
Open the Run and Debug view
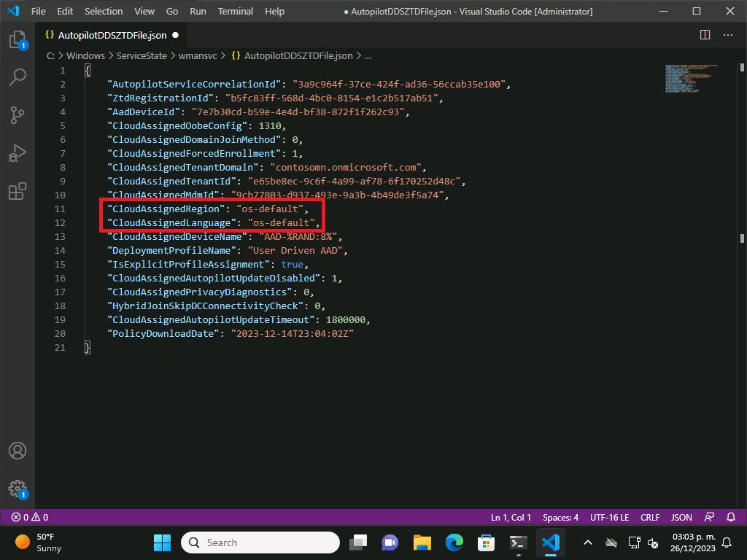[x=18, y=153]
